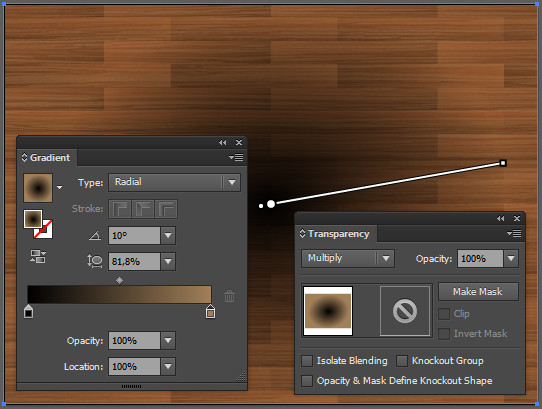
Task: Enable the Isolate Blending checkbox
Action: coord(307,361)
